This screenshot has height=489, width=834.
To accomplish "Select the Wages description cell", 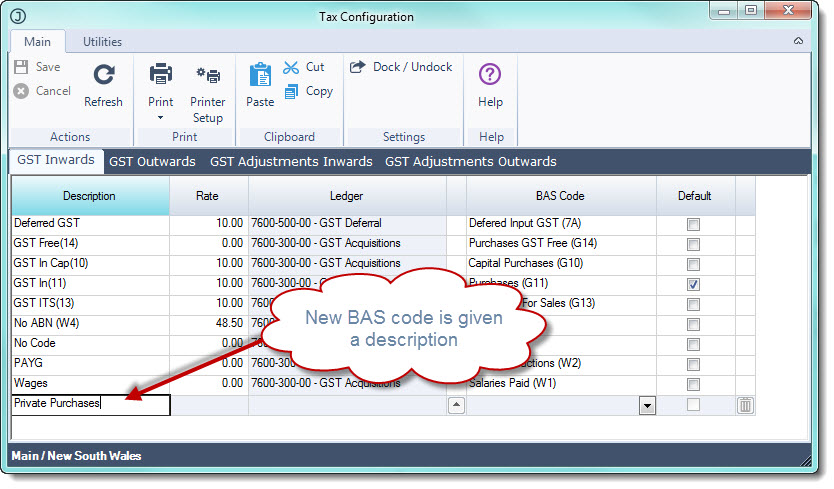I will click(x=90, y=384).
